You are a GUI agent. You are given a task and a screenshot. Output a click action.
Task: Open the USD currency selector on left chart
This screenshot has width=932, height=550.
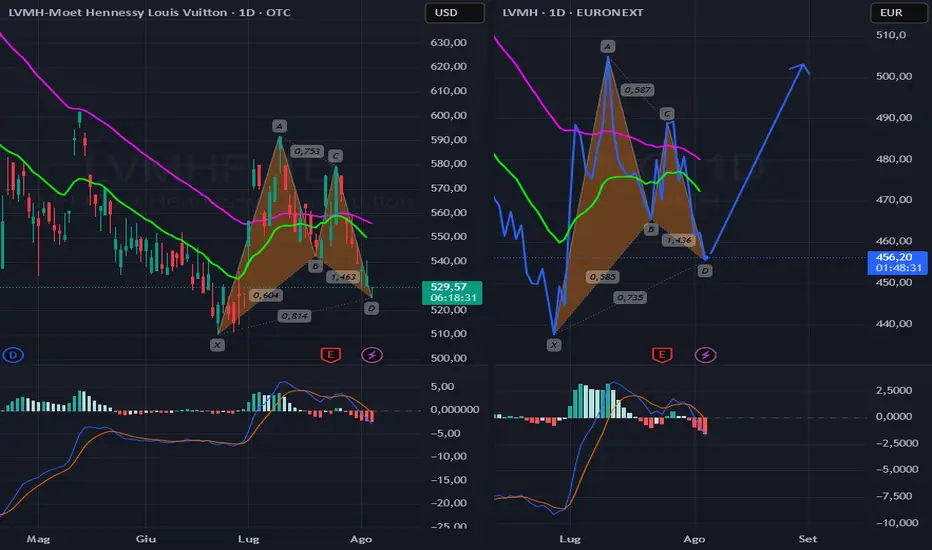point(455,12)
